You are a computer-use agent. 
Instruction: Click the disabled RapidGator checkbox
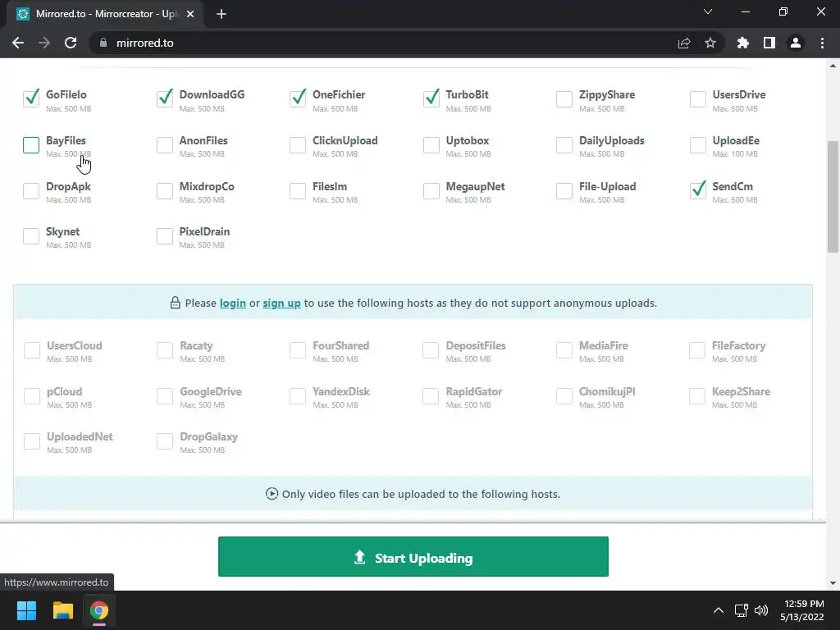tap(431, 396)
